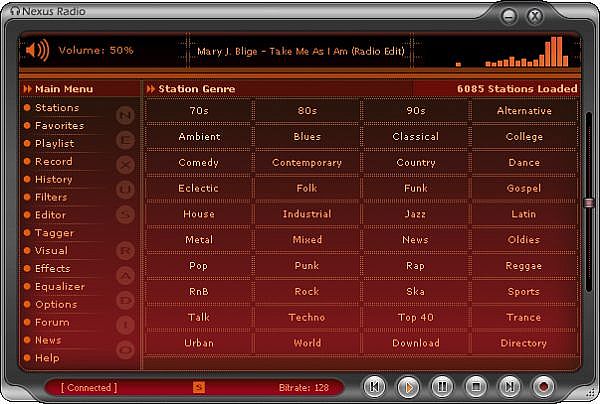Viewport: 600px width, 404px height.
Task: Click the previous track button
Action: pyautogui.click(x=374, y=387)
